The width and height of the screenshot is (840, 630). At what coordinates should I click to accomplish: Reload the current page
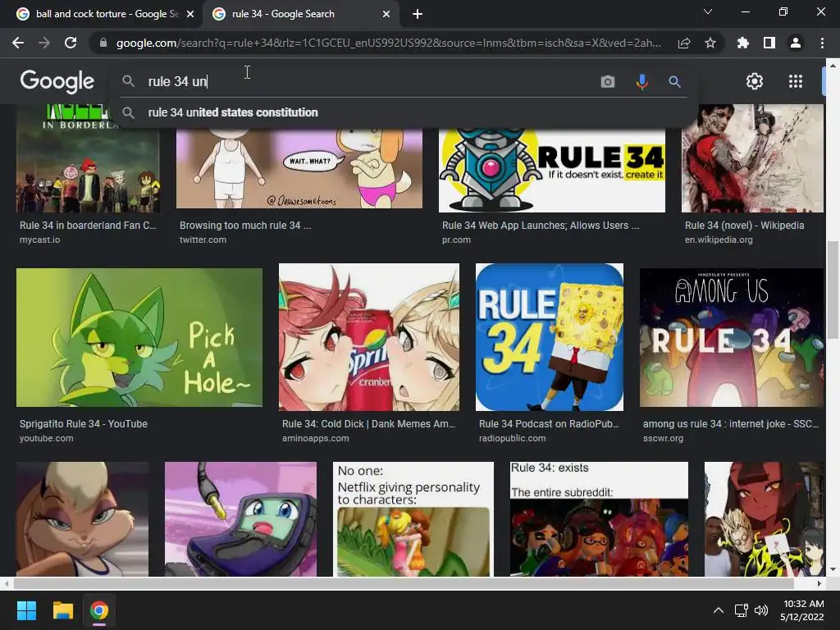pos(71,43)
